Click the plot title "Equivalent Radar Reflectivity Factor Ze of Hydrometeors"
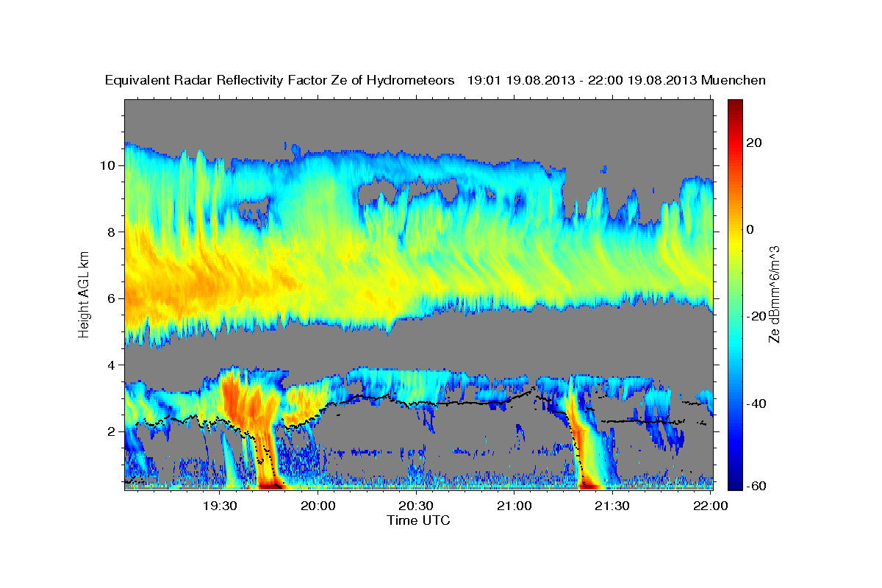The height and width of the screenshot is (588, 882). [x=280, y=81]
